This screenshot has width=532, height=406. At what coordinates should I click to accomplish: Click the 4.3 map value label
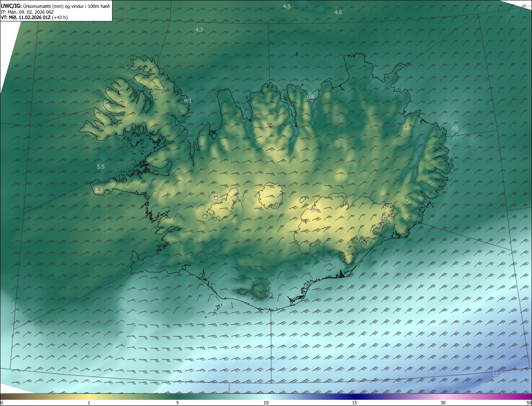199,29
